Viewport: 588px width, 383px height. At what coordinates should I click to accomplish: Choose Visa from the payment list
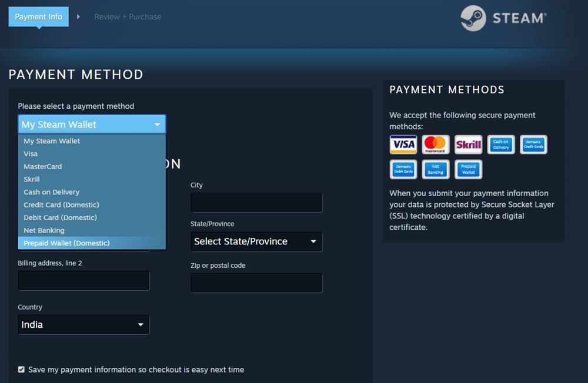(x=92, y=154)
